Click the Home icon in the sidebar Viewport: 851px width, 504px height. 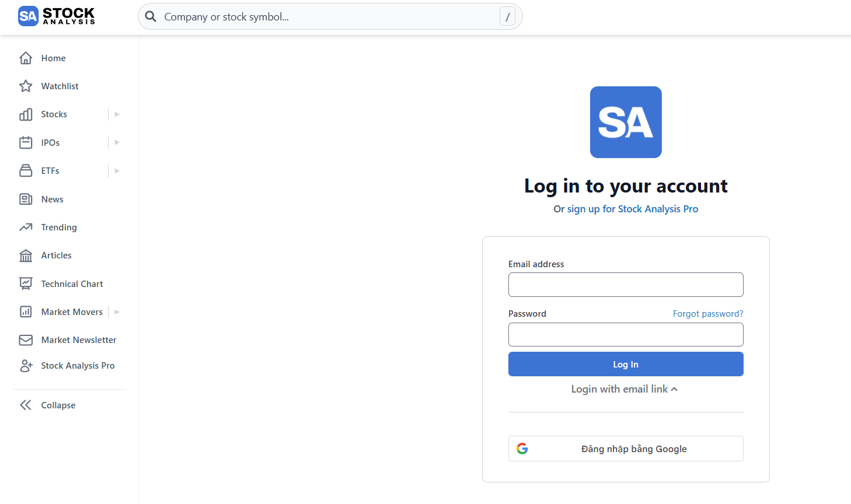tap(26, 58)
